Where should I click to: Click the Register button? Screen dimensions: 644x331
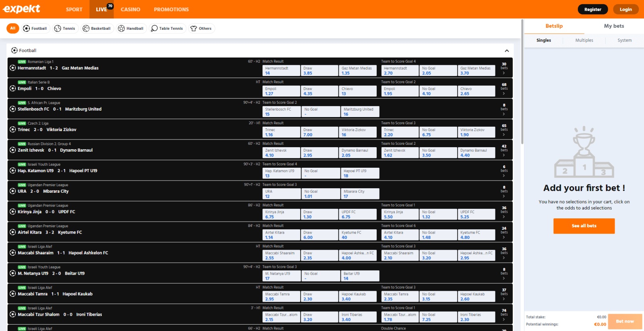coord(592,9)
